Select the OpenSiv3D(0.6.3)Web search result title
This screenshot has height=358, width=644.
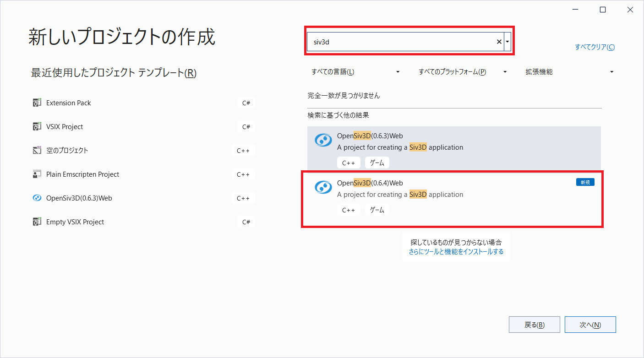coord(370,136)
